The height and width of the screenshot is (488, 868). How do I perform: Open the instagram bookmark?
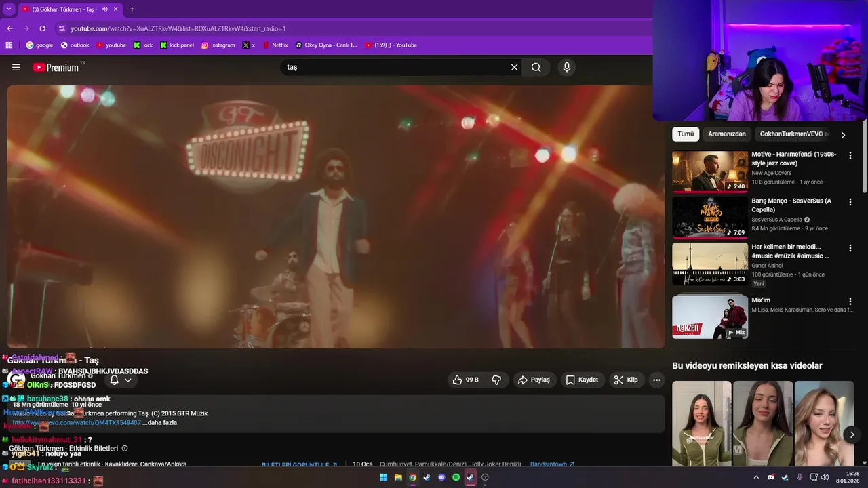tap(218, 45)
